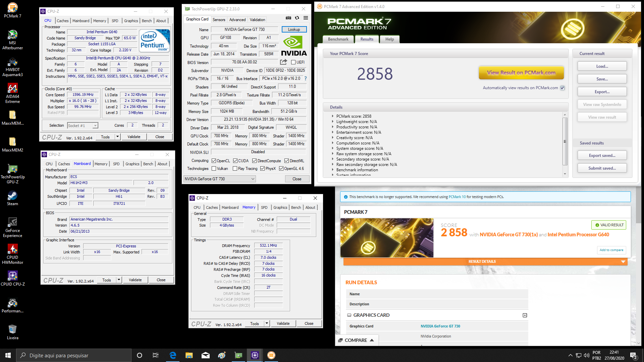The width and height of the screenshot is (644, 362).
Task: Open Task View in taskbar
Action: 156,355
